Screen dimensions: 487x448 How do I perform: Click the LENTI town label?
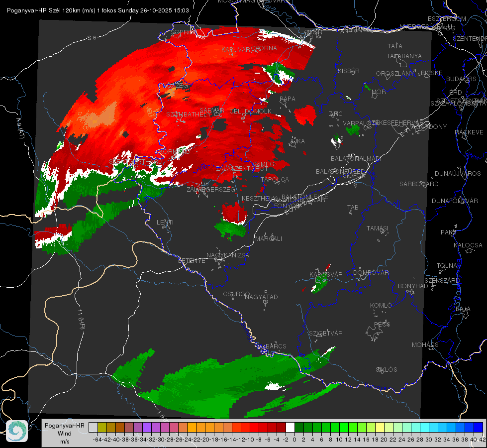[165, 223]
